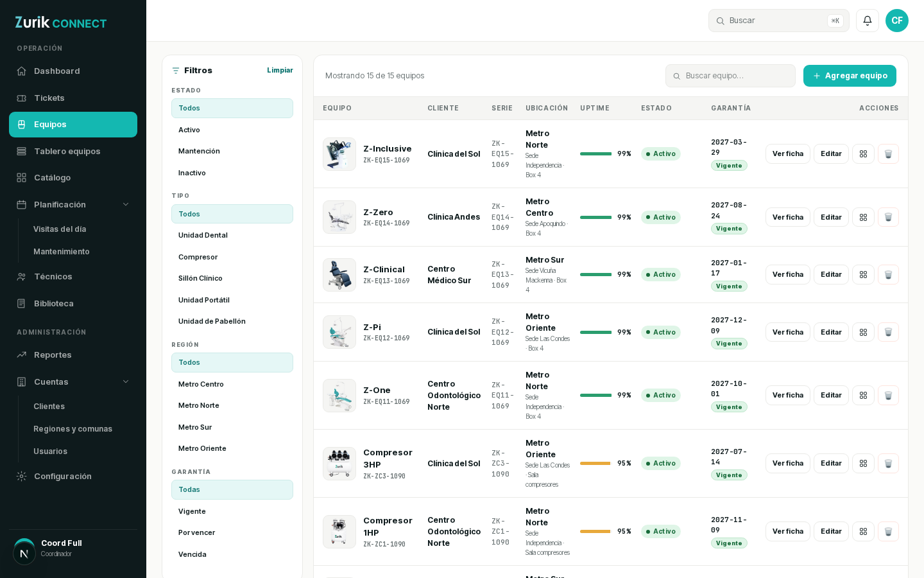Open Configuración gear in sidebar

[22, 477]
